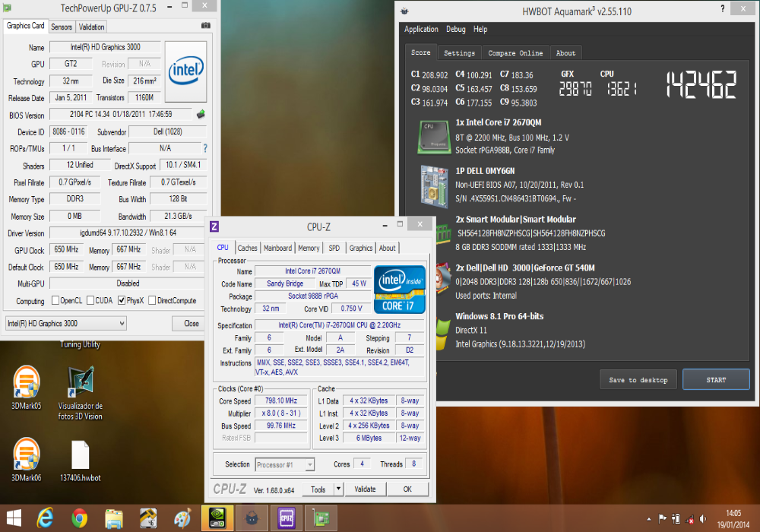Click the Aquamark question mark help button
The width and height of the screenshot is (760, 532).
click(x=723, y=8)
